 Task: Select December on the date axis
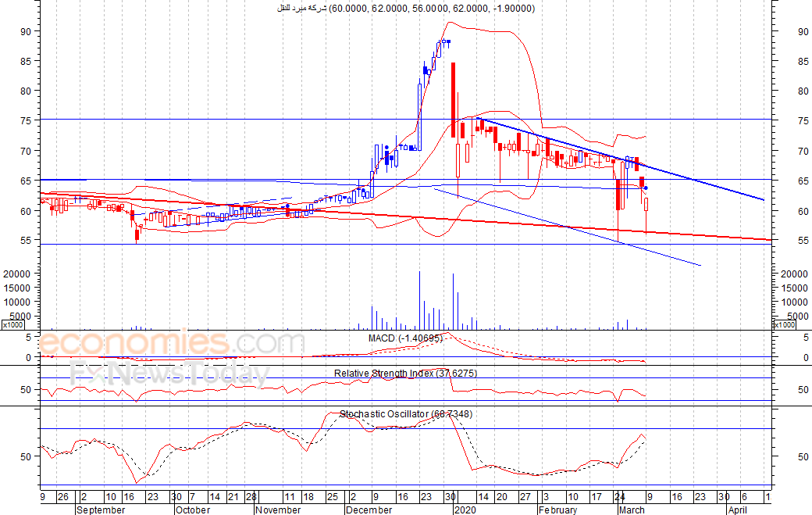[x=368, y=510]
